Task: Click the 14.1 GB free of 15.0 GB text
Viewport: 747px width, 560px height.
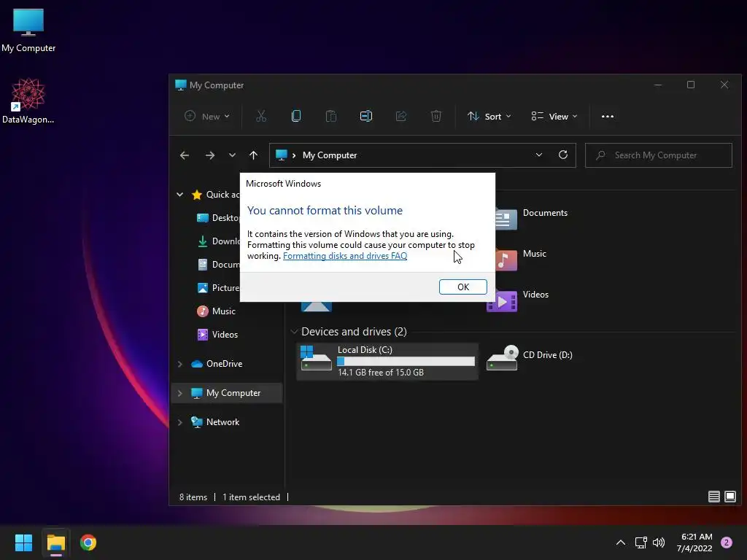Action: tap(381, 373)
